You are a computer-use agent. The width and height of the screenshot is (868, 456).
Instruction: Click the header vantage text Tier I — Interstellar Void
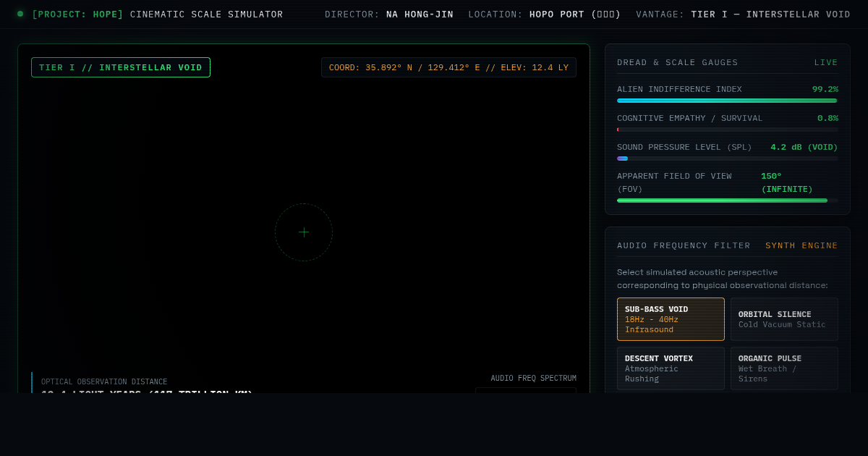click(770, 14)
